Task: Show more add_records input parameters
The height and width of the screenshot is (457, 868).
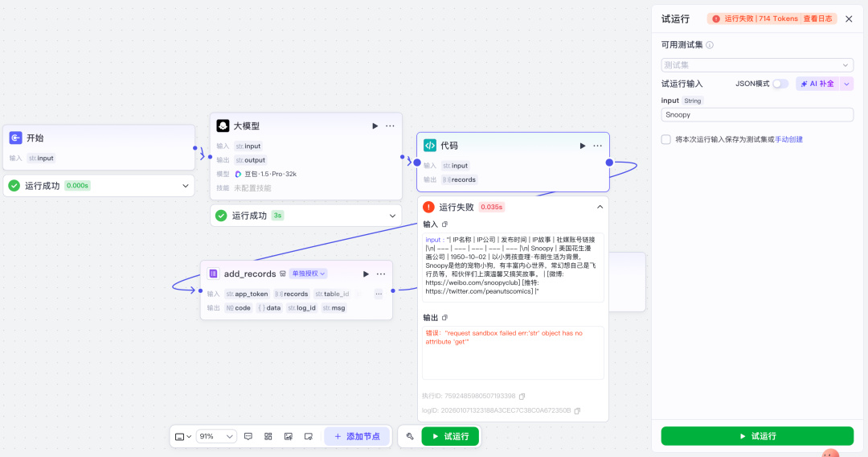Action: [x=379, y=294]
